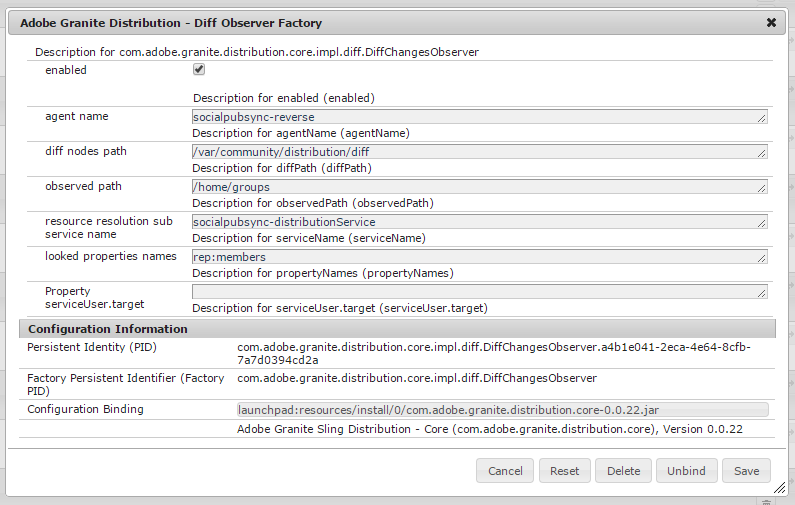The height and width of the screenshot is (505, 795).
Task: Click the Cancel button
Action: click(505, 471)
